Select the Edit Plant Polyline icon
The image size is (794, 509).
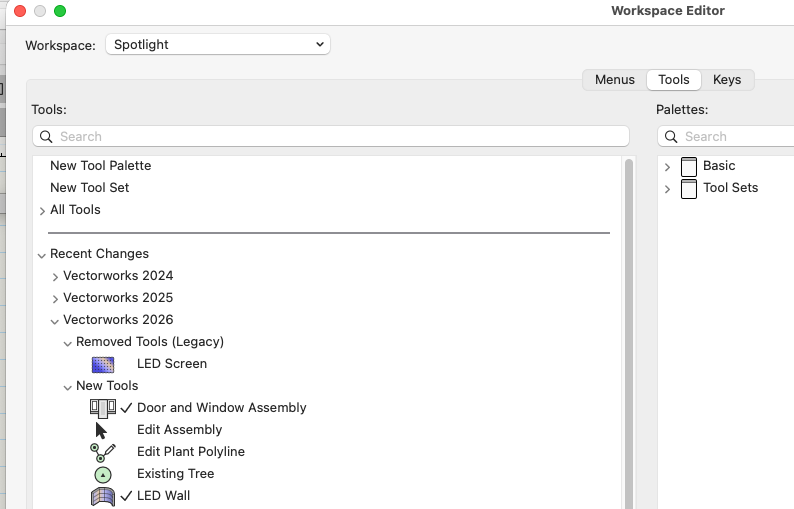tap(103, 452)
